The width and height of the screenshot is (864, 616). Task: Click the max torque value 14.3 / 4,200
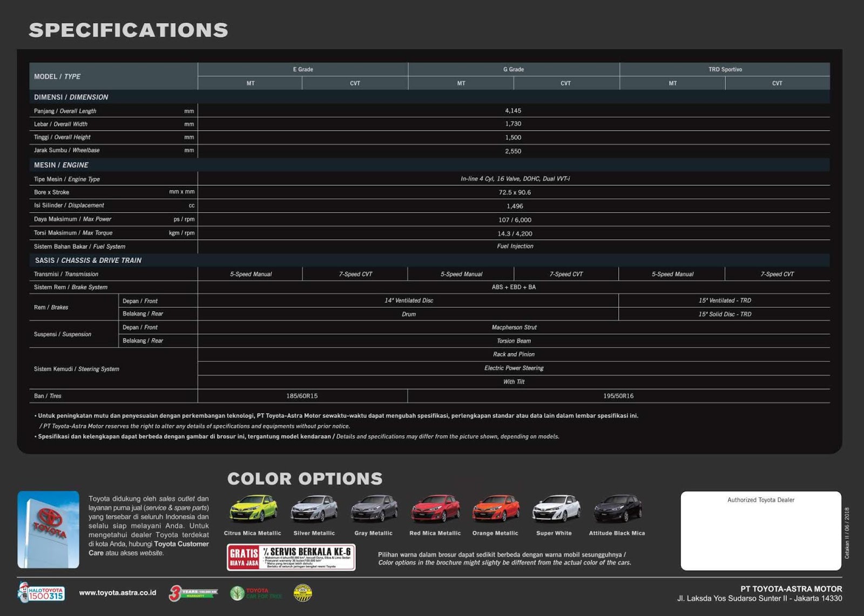[x=515, y=234]
